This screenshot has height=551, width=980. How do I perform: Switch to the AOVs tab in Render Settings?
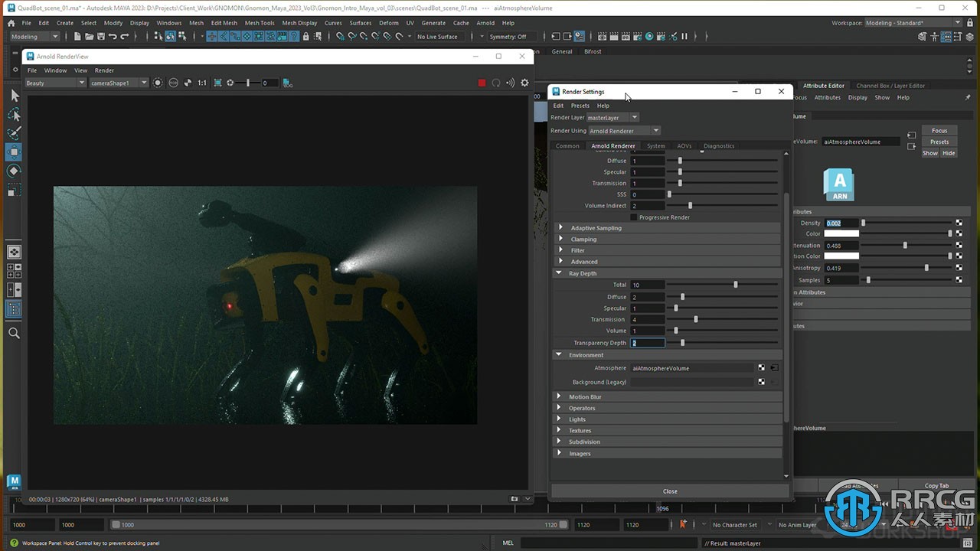tap(684, 145)
